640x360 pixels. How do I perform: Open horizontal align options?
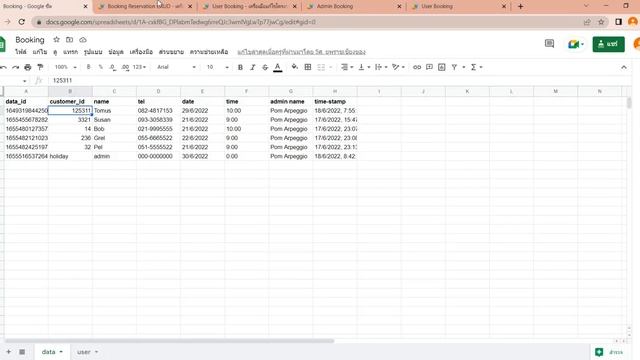click(347, 67)
